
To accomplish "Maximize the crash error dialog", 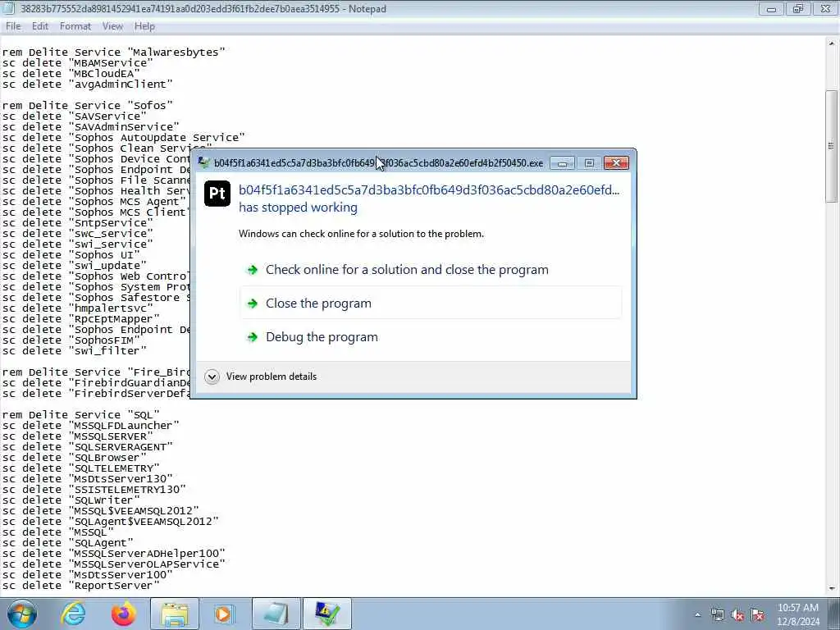I will coord(589,163).
